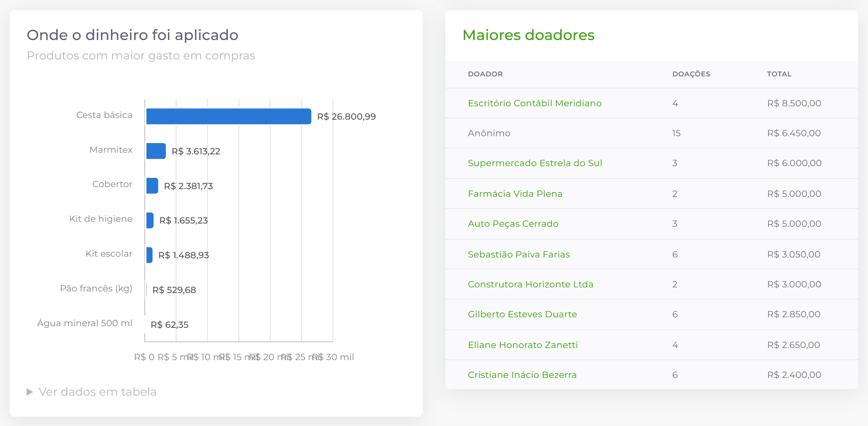Open donor Sebastião Paiva Farias
Image resolution: width=868 pixels, height=426 pixels.
[519, 254]
